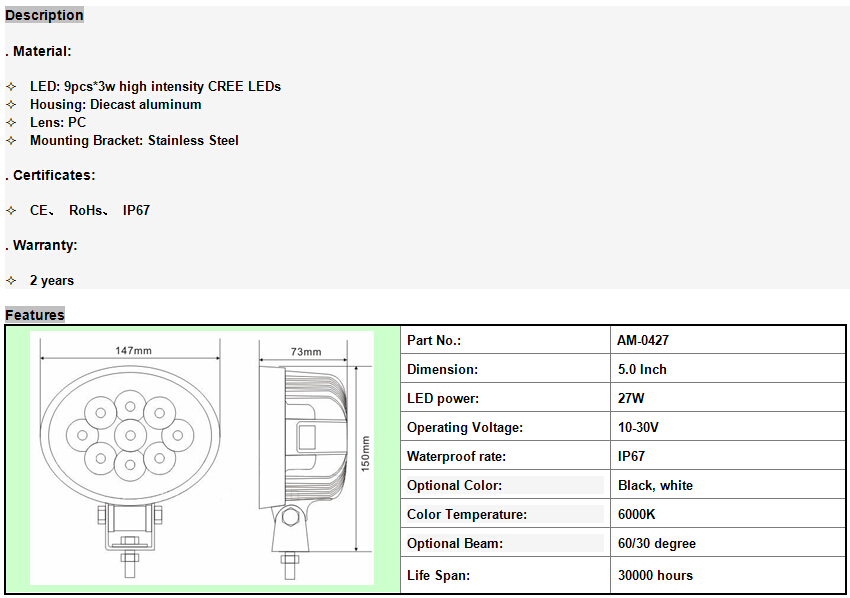Click the 73mm dimension label
The image size is (850, 598).
306,352
